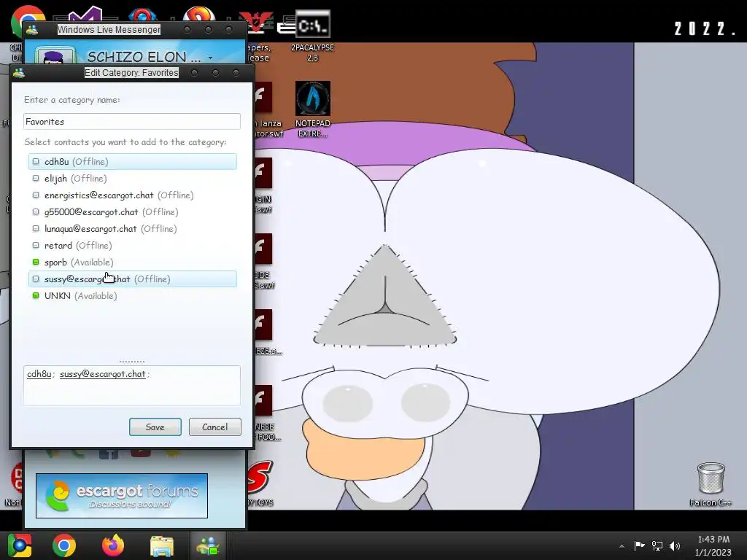Open the Falcon C++ desktop icon
This screenshot has width=747, height=560.
711,483
